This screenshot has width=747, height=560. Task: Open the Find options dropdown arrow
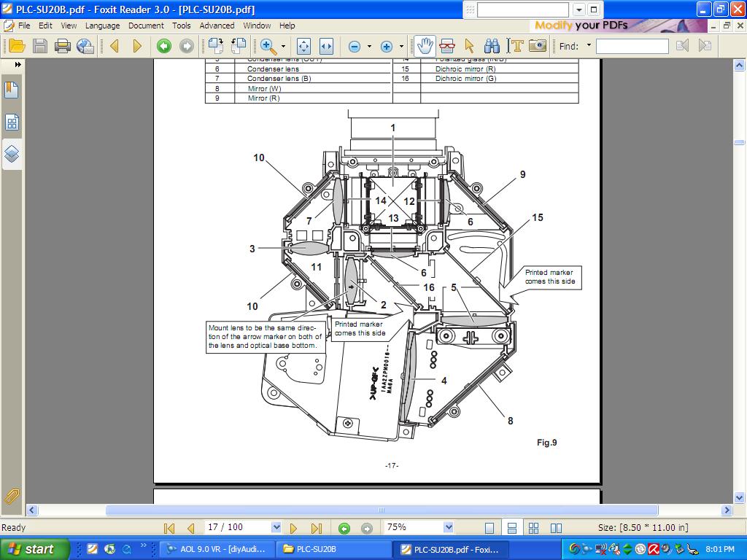pos(589,45)
